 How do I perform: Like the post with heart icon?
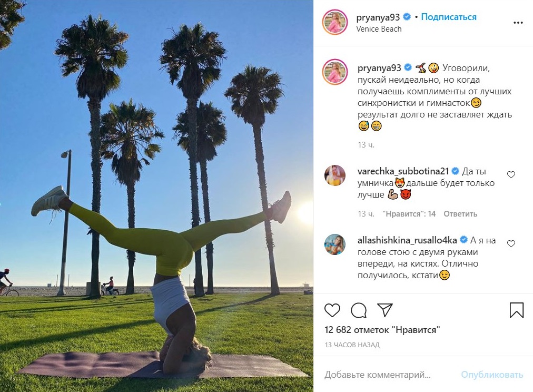point(332,310)
